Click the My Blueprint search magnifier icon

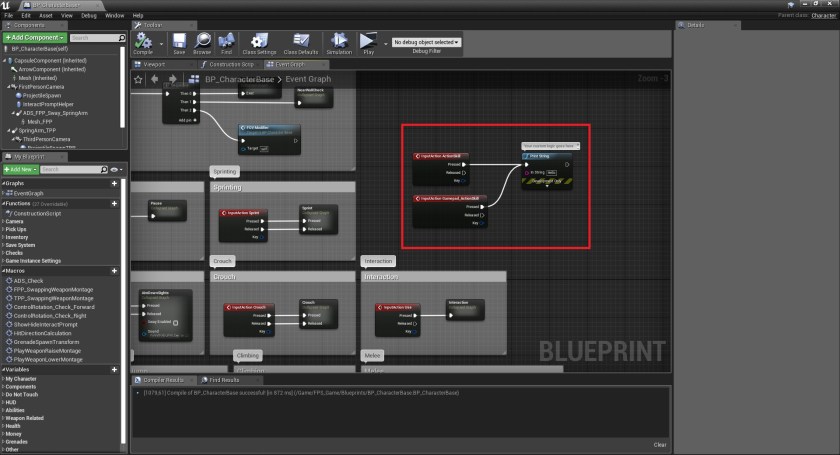point(104,169)
